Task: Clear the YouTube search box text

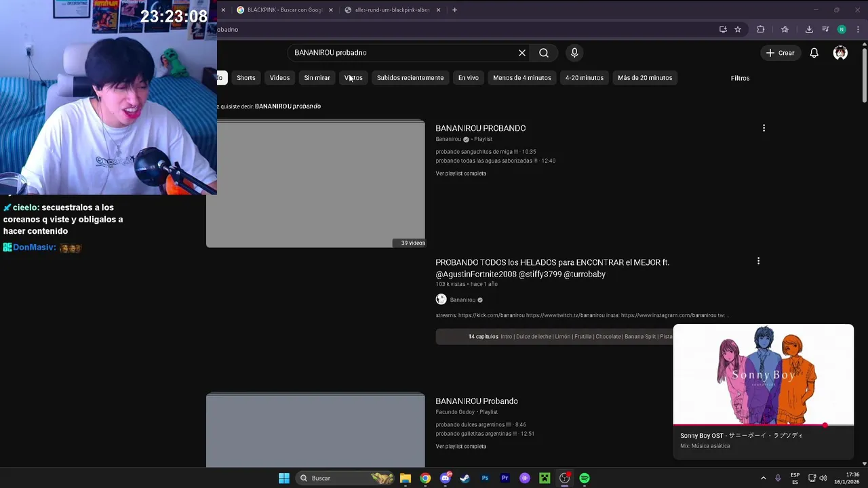Action: (x=522, y=53)
